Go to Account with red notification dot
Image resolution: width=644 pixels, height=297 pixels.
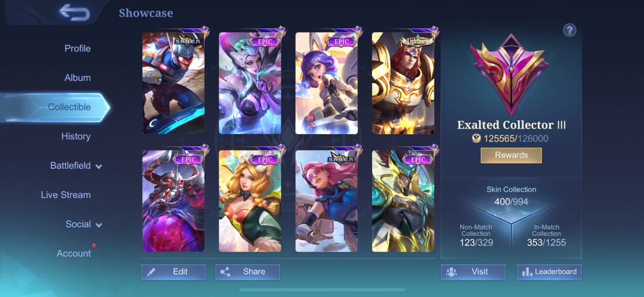point(74,254)
